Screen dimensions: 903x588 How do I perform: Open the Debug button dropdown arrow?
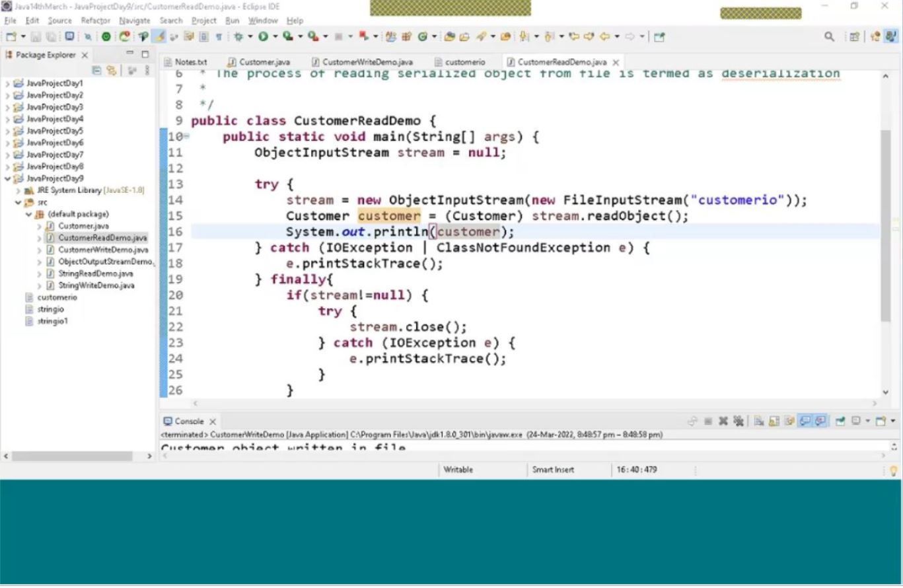[250, 37]
